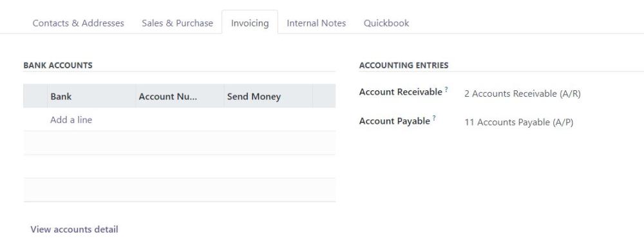Click the empty header cell before Bank
This screenshot has height=243, width=644.
[35, 96]
